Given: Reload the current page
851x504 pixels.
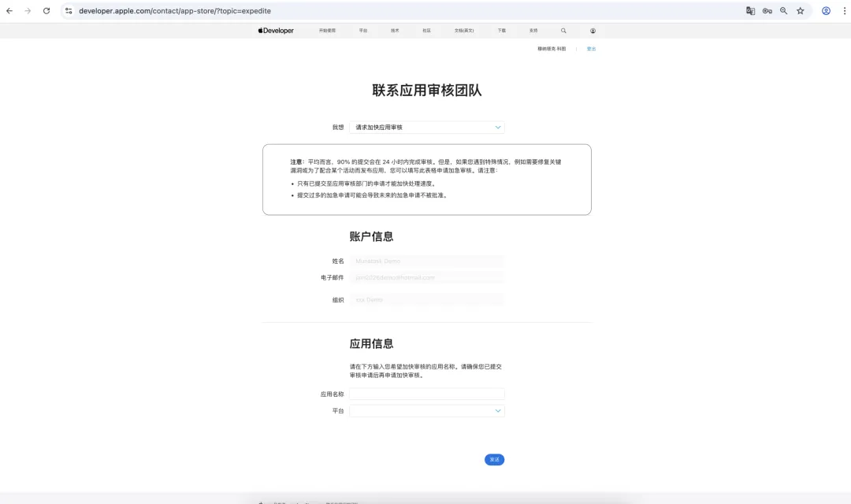Looking at the screenshot, I should pos(46,11).
